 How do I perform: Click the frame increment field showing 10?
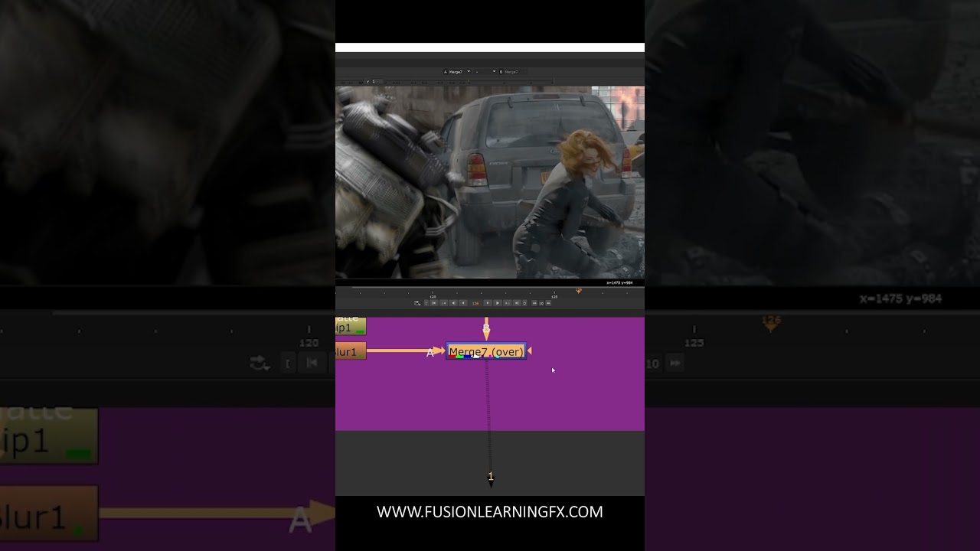click(x=541, y=303)
